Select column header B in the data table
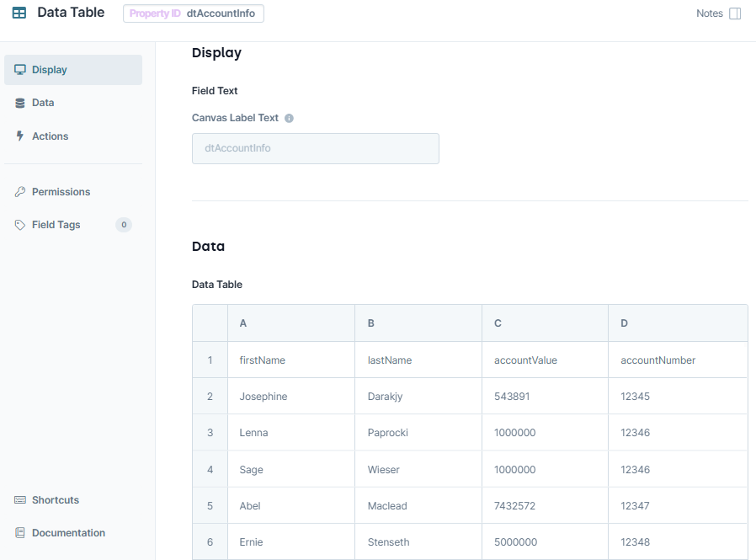This screenshot has height=560, width=756. (x=418, y=323)
